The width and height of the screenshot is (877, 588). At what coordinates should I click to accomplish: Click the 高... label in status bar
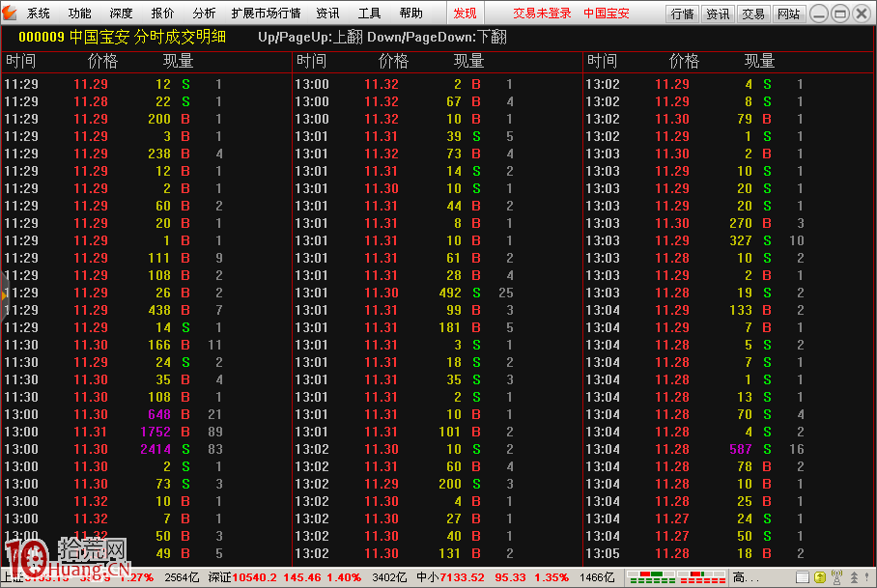coord(746,577)
